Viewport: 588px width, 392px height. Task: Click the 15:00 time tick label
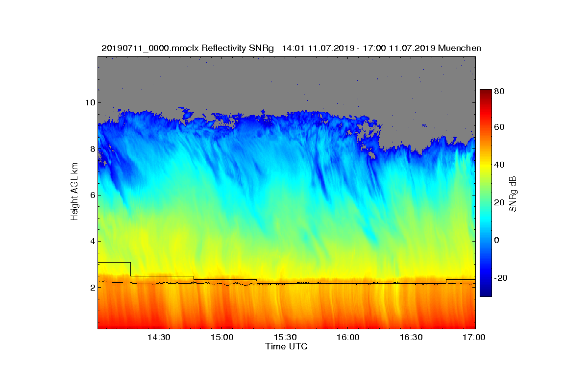click(x=221, y=338)
